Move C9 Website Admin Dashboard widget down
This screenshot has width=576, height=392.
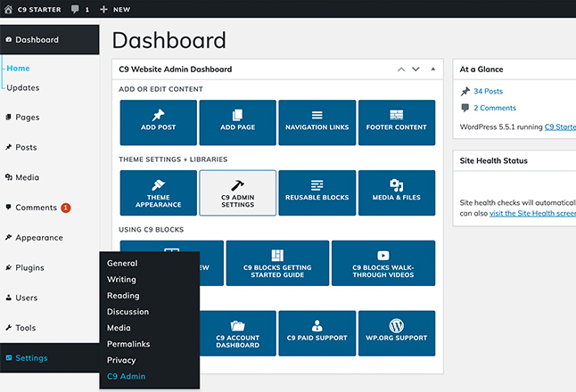pyautogui.click(x=416, y=69)
